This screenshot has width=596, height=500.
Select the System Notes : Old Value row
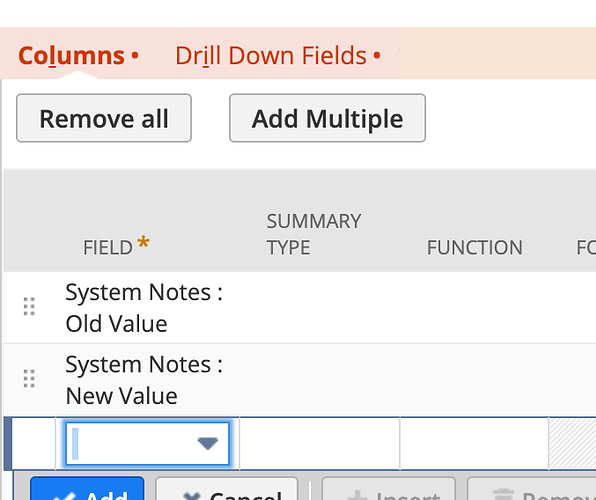(x=300, y=308)
